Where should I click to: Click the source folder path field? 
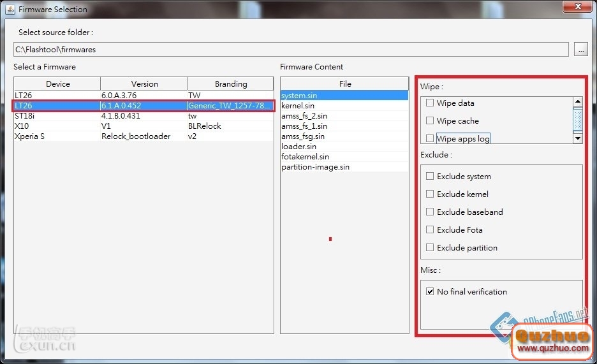[291, 50]
